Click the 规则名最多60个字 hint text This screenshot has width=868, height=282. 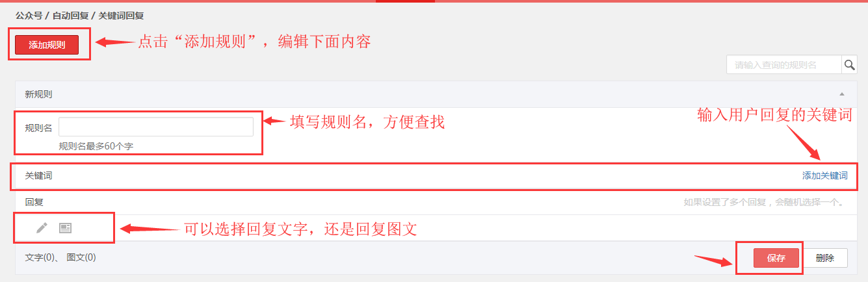(96, 146)
